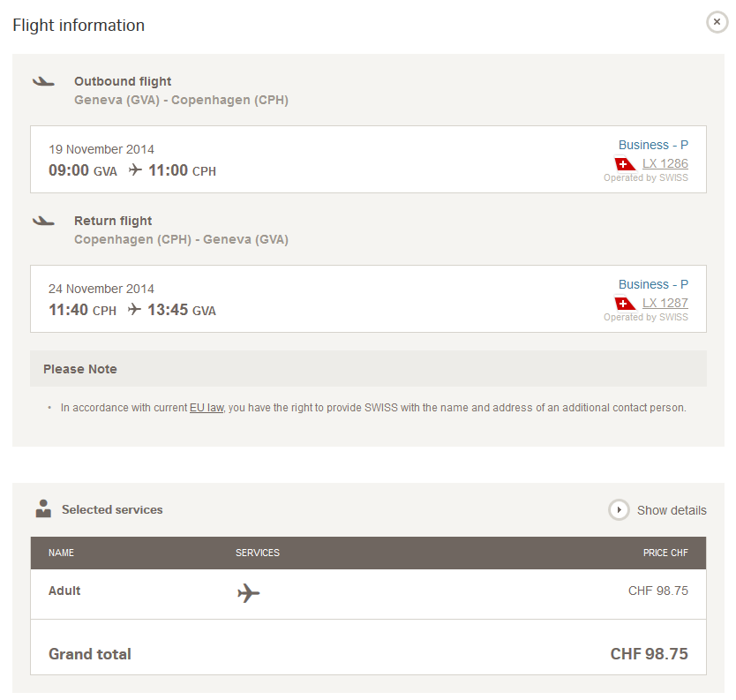Click return Business - P fare class
736x700 pixels.
[x=653, y=284]
